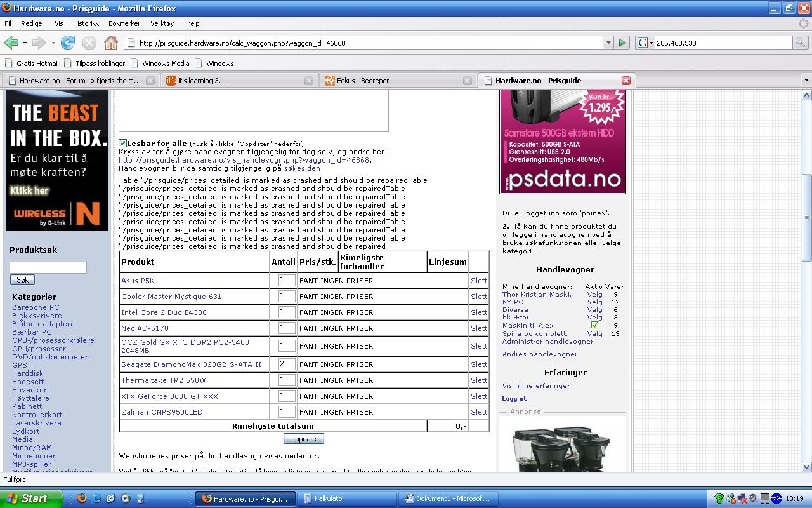812x508 pixels.
Task: Click the Produktsøk text field
Action: point(48,267)
